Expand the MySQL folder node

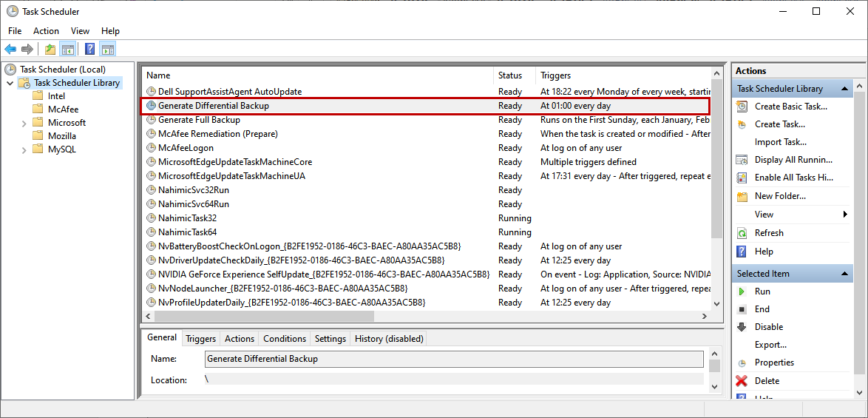pos(25,149)
